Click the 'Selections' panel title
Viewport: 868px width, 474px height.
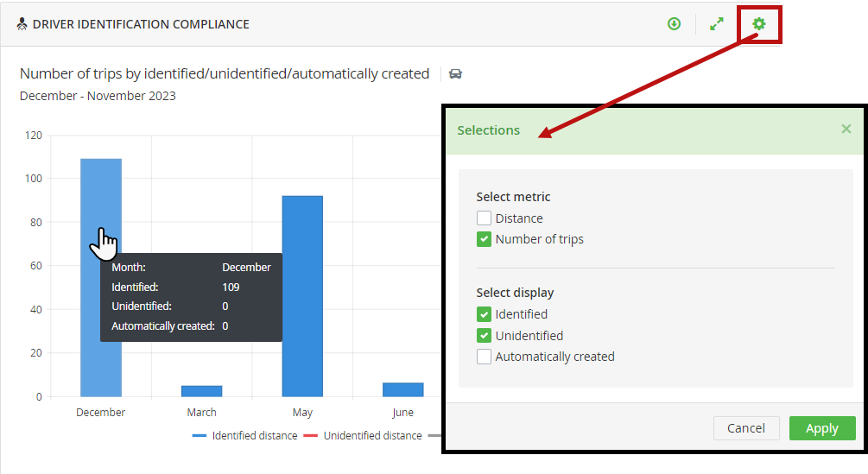[488, 130]
